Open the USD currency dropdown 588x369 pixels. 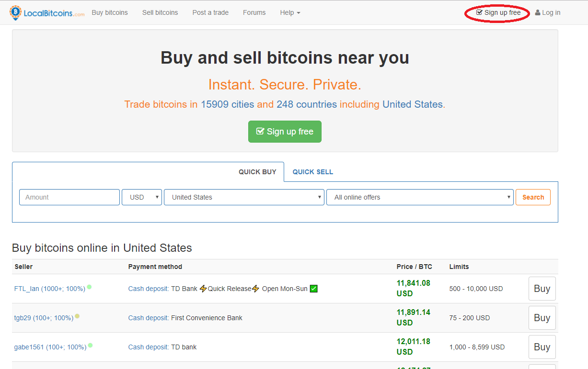pos(142,197)
